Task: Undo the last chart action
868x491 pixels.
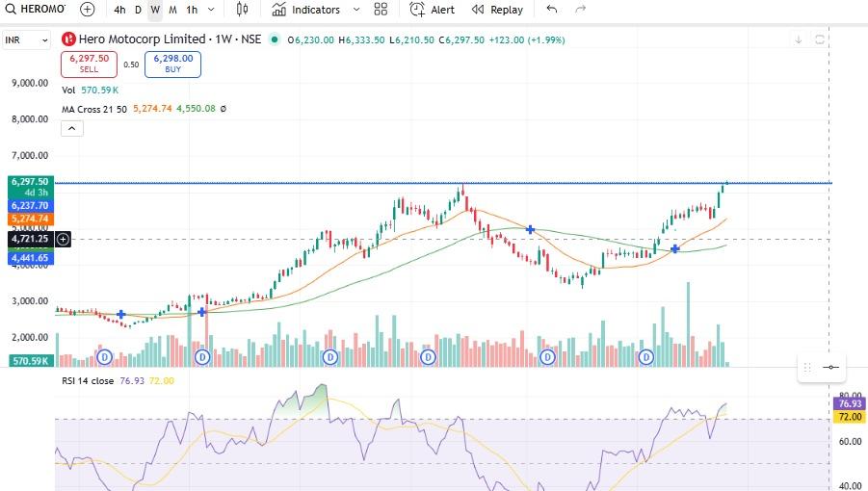Action: pyautogui.click(x=551, y=10)
